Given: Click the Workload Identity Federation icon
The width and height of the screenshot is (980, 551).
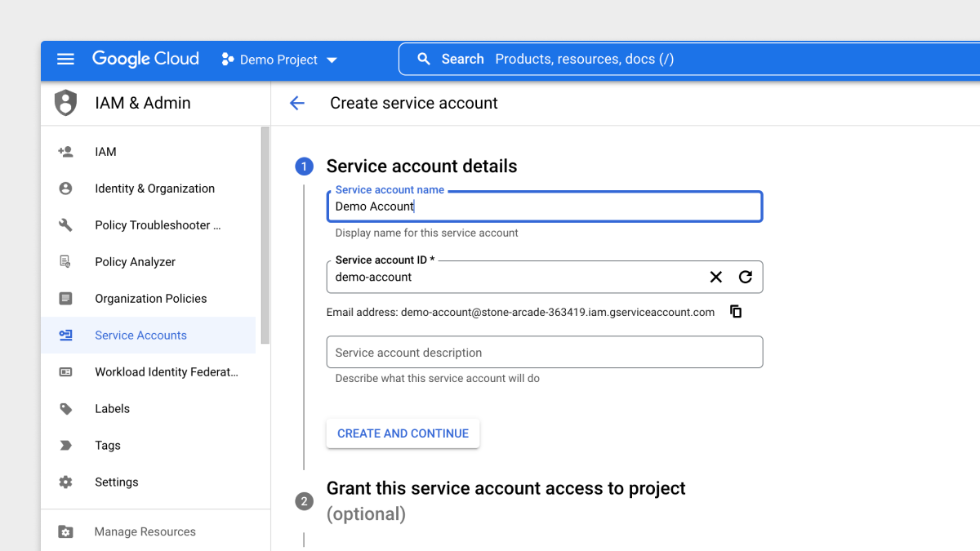Looking at the screenshot, I should (65, 372).
